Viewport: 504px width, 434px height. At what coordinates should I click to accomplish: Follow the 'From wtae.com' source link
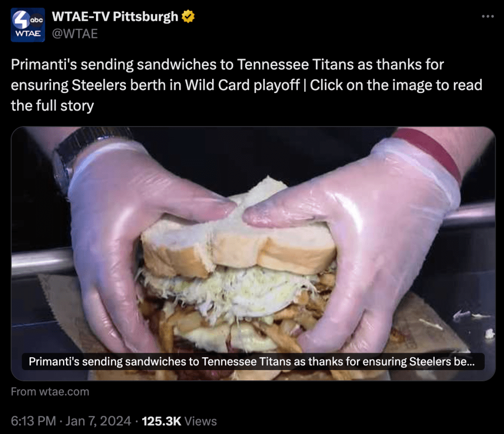50,392
